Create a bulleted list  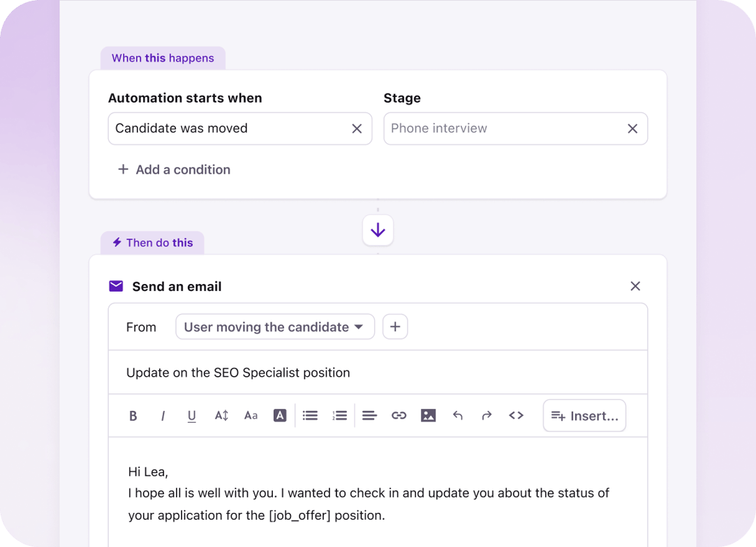point(310,415)
